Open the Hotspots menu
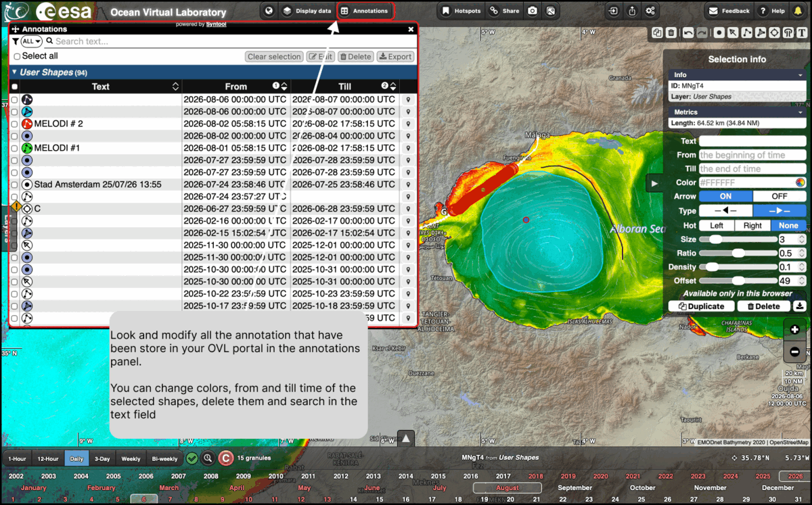 (460, 11)
